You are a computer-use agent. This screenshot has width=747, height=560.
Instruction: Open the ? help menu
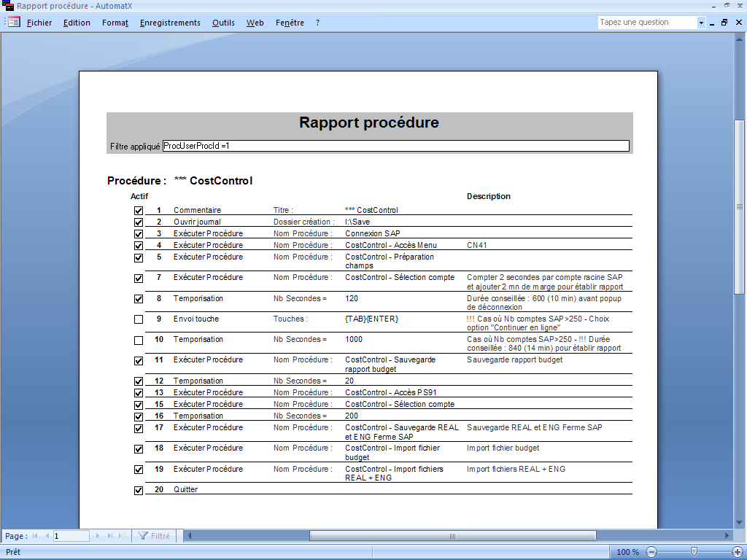point(318,23)
